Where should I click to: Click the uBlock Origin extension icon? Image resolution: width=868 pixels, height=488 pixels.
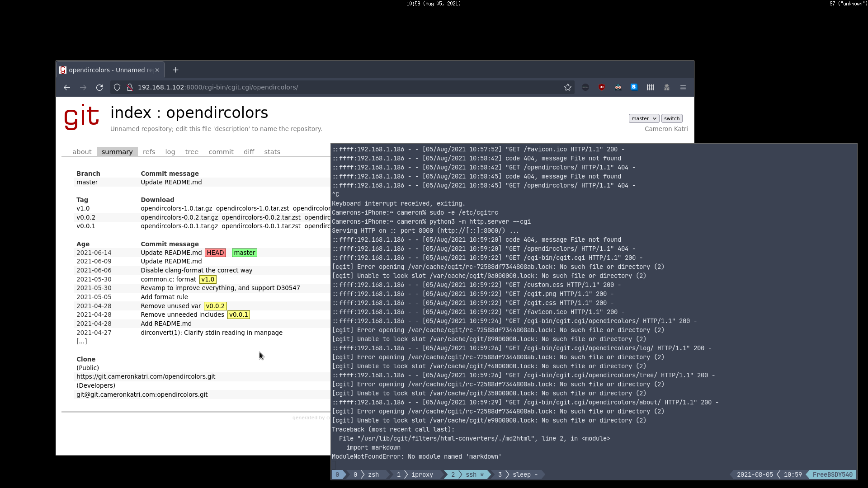pos(601,87)
